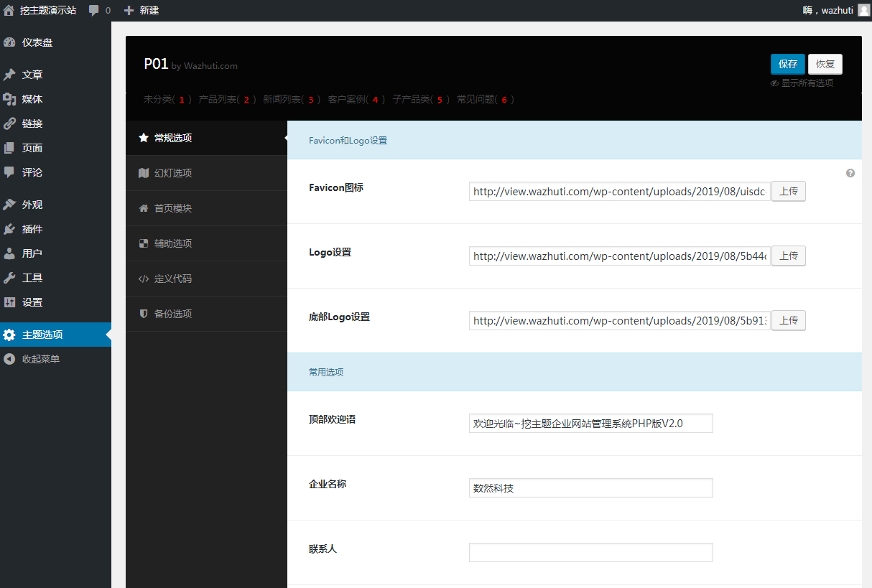The width and height of the screenshot is (872, 588).
Task: Toggle 显示所有选项 visibility link
Action: click(x=802, y=83)
